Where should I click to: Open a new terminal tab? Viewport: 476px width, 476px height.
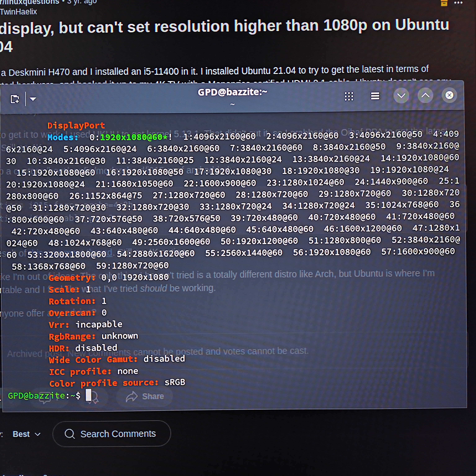coord(15,99)
